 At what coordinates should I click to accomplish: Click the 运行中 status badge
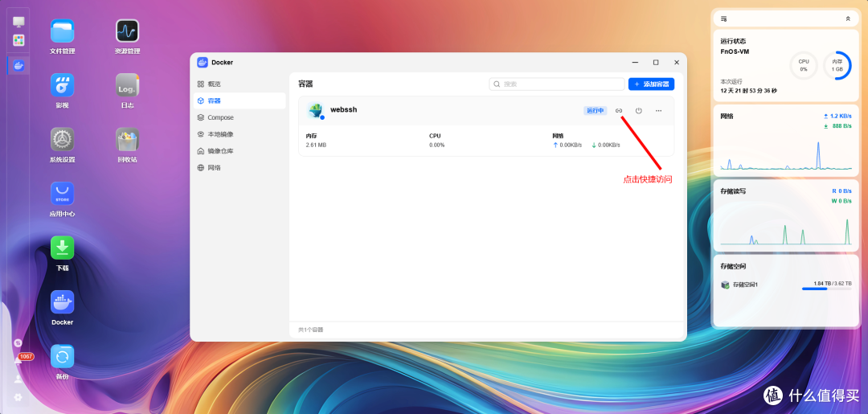[x=595, y=111]
